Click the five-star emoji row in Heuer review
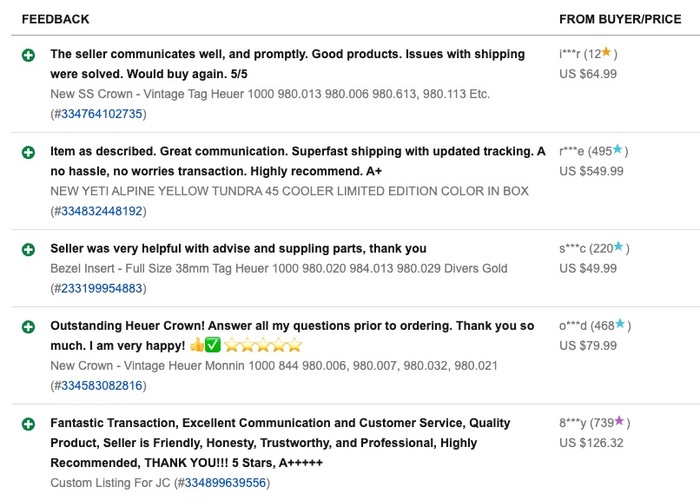This screenshot has width=700, height=500. pos(263,346)
